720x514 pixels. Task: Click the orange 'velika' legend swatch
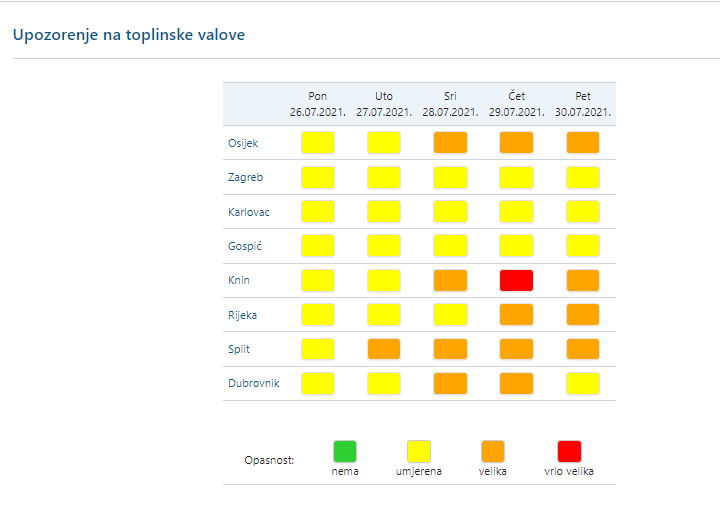point(493,451)
